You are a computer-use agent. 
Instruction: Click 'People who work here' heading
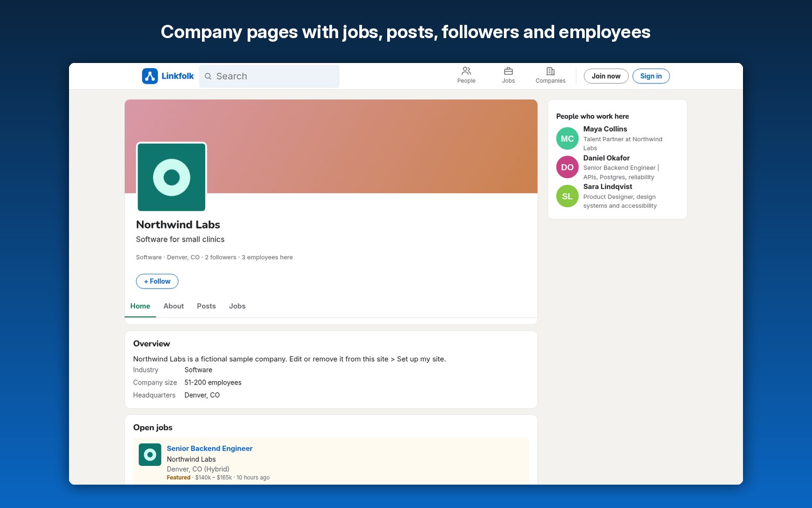592,116
